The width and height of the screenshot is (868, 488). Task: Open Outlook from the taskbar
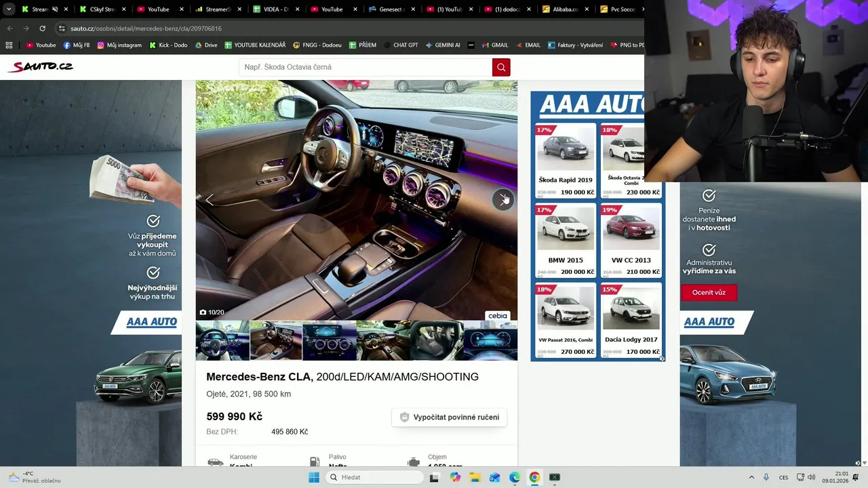(495, 477)
